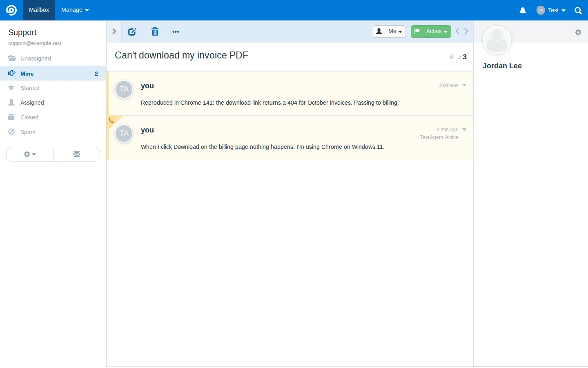Open the 'Just now' message options arrow

pos(464,85)
